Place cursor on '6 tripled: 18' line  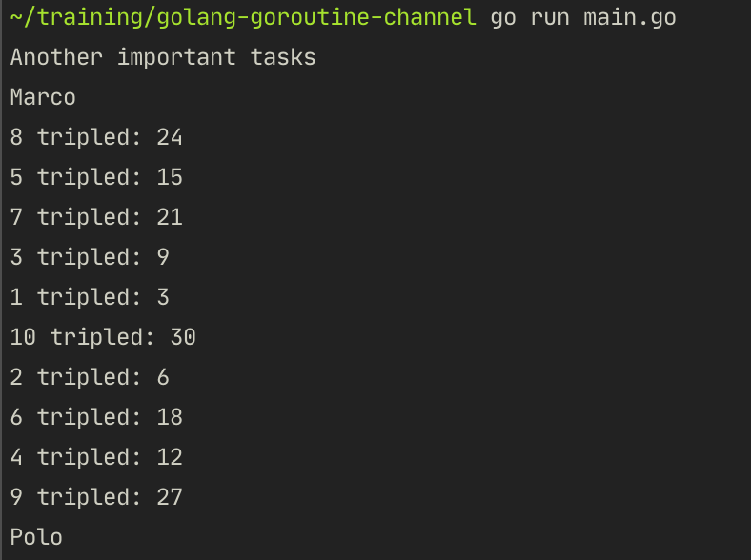(x=96, y=418)
